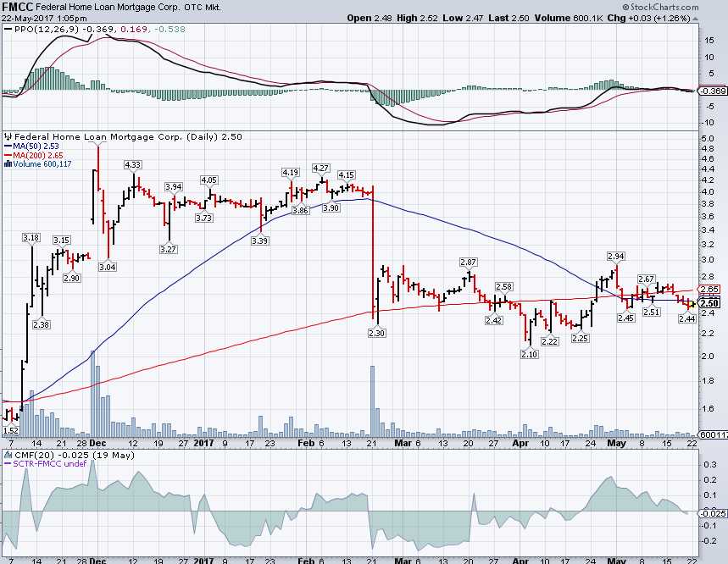Screen dimensions: 728x564
Task: Select the 2.30 low price annotation
Action: [375, 334]
